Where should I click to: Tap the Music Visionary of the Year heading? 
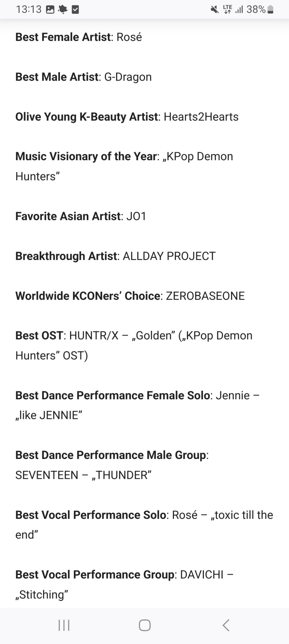coord(86,156)
